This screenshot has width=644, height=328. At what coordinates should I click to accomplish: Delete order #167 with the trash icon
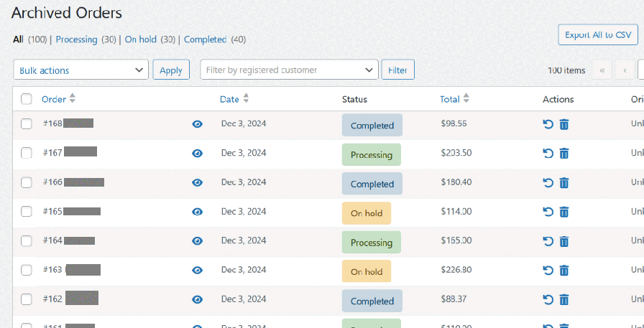click(x=564, y=154)
